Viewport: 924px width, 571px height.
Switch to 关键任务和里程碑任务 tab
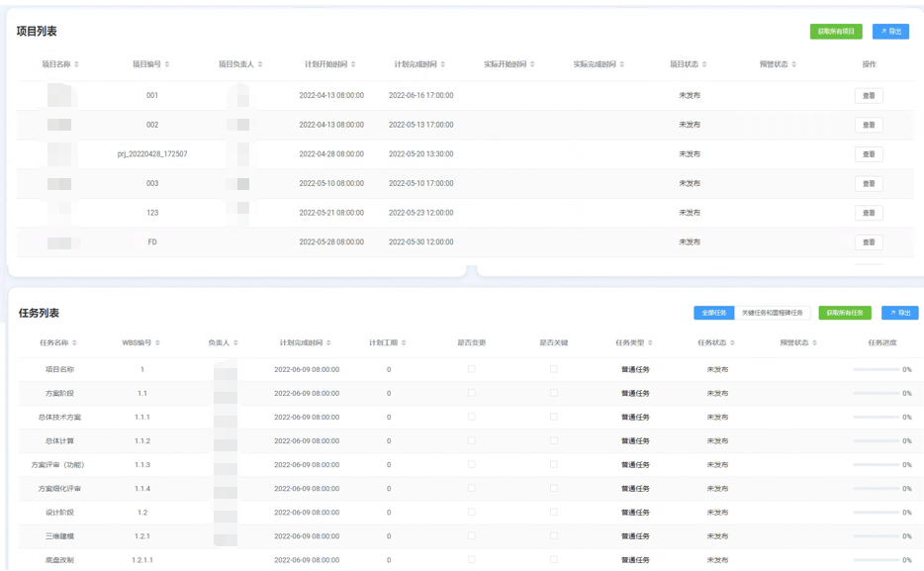point(773,313)
